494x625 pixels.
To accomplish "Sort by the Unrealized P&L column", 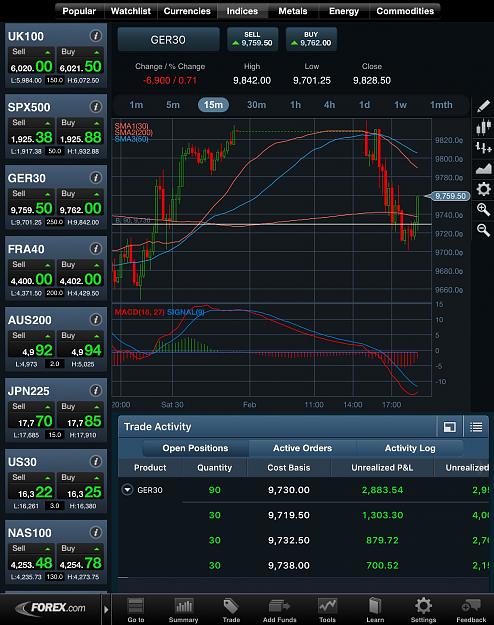I will click(x=382, y=468).
